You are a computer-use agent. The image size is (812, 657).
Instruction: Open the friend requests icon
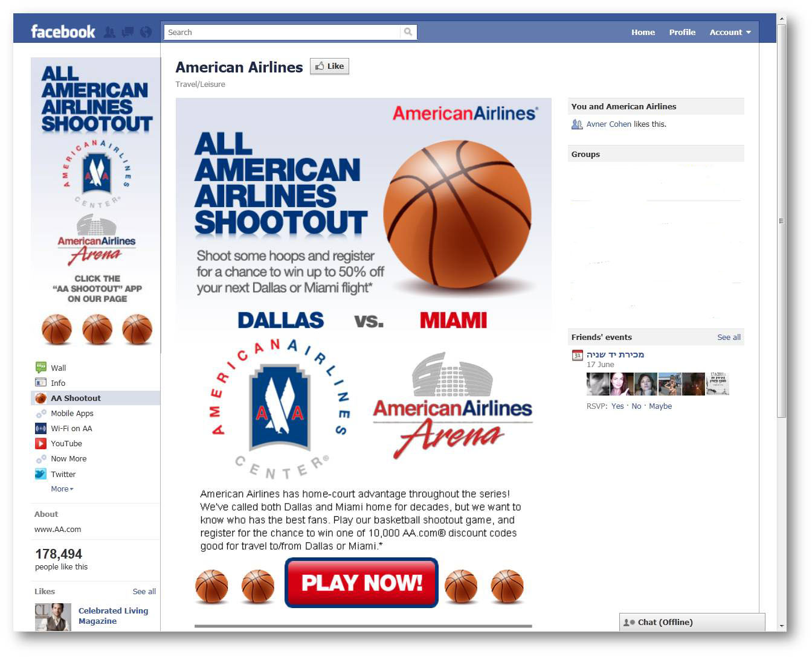click(x=109, y=32)
